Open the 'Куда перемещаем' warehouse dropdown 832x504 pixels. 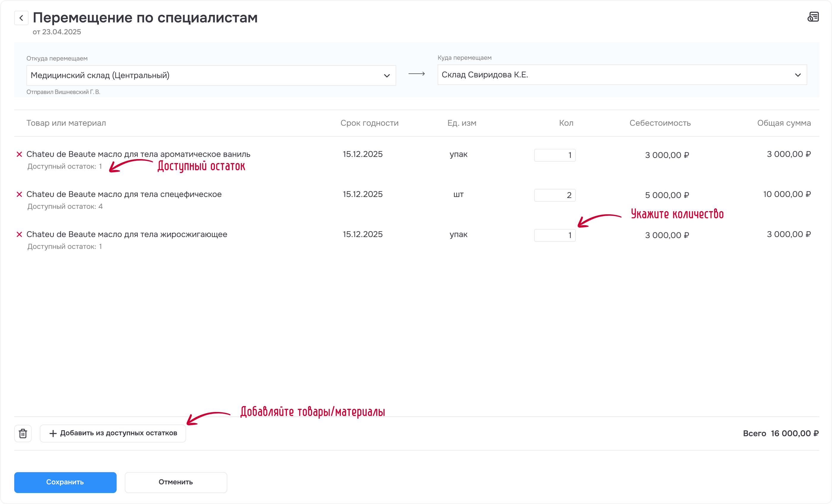tap(622, 75)
